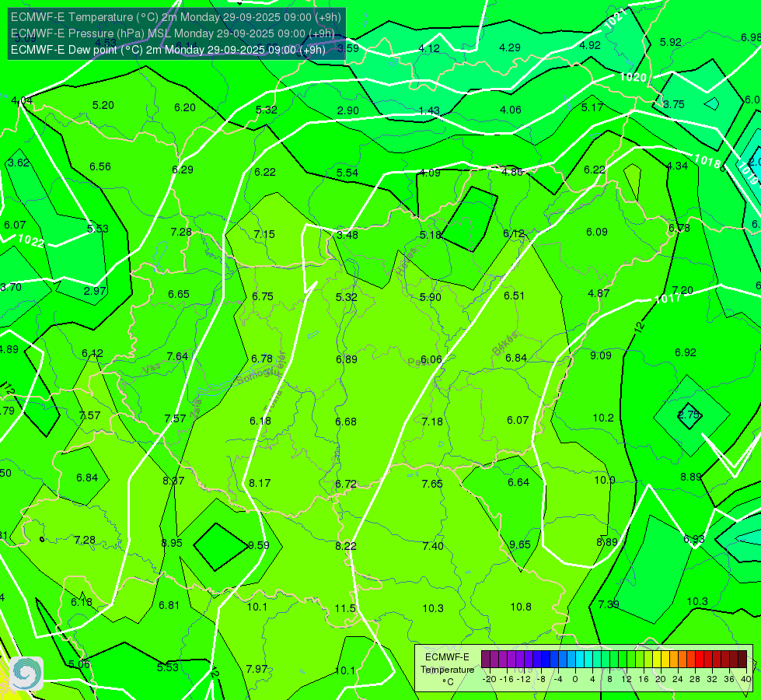Viewport: 761px width, 700px height.
Task: Click the 6.06 value near Pest
Action: pos(431,359)
